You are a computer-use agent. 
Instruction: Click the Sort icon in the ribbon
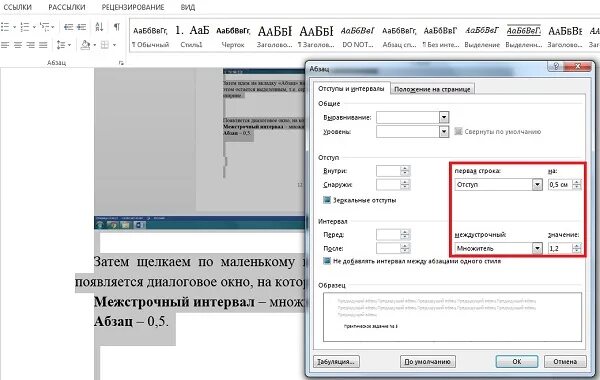point(99,27)
